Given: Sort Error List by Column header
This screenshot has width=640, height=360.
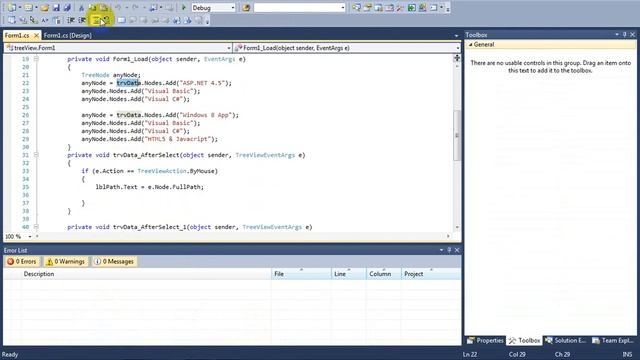Looking at the screenshot, I should click(384, 274).
